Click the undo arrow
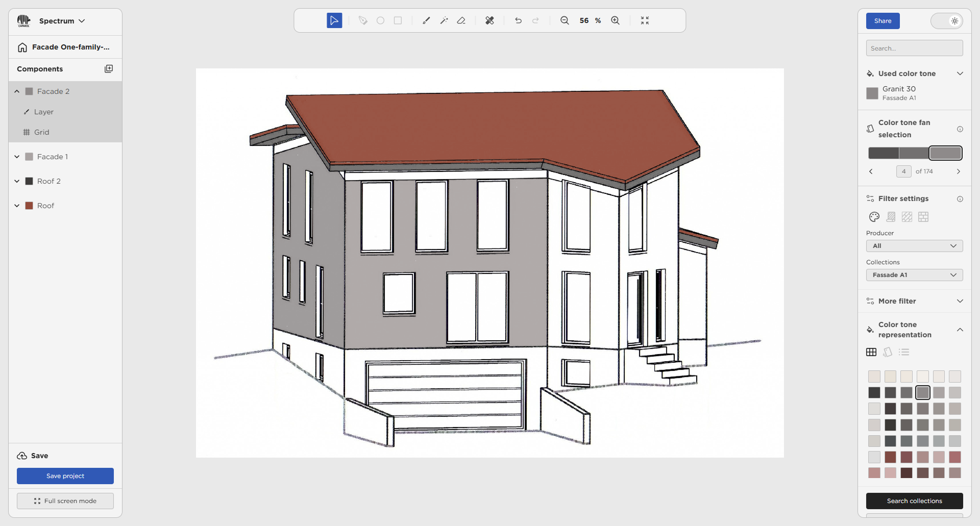This screenshot has height=526, width=980. [518, 20]
